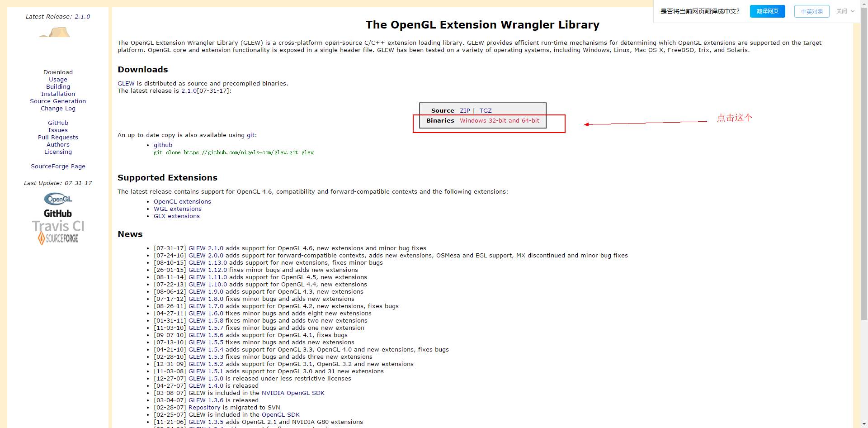Click the scrollbar down arrow

pos(864,424)
